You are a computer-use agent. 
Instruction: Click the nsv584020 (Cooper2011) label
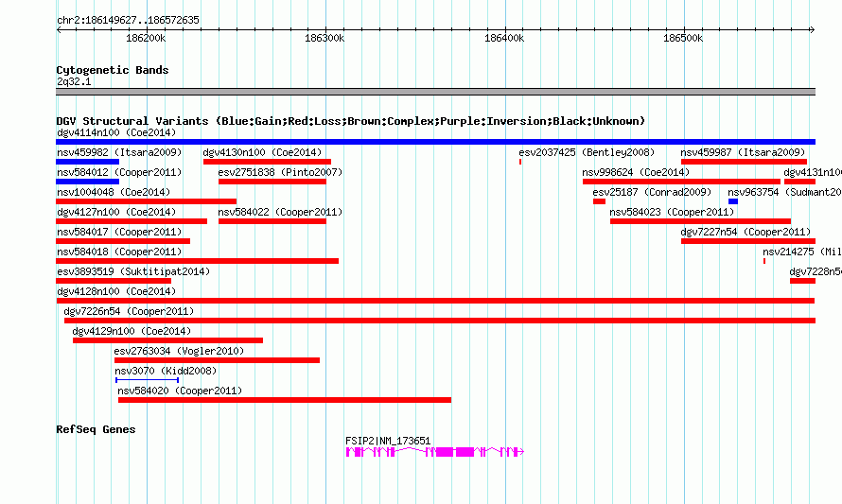tap(180, 391)
